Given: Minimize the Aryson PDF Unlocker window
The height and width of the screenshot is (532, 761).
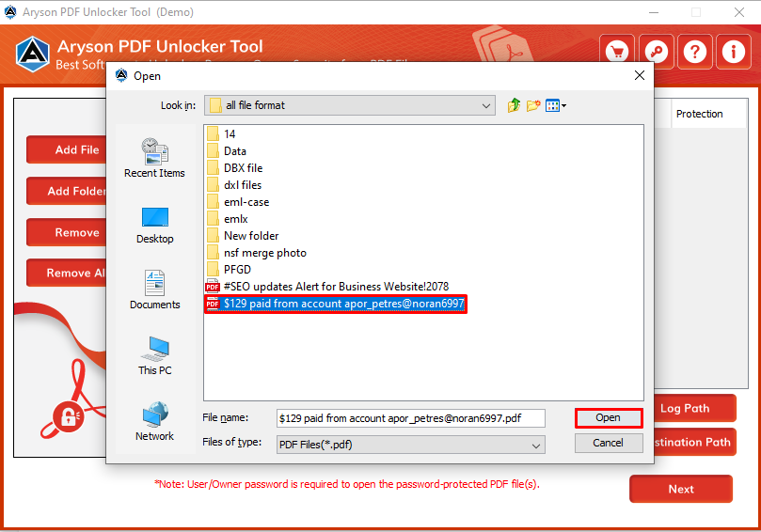Looking at the screenshot, I should pyautogui.click(x=653, y=12).
